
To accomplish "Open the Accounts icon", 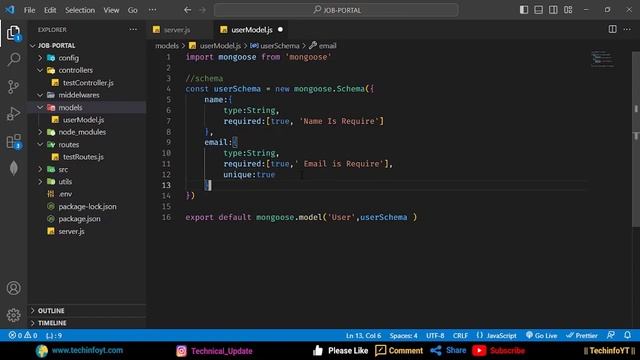I will coord(13,288).
